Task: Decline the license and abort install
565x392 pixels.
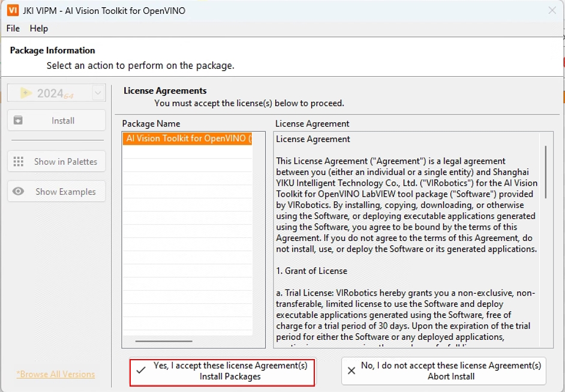Action: (x=444, y=371)
